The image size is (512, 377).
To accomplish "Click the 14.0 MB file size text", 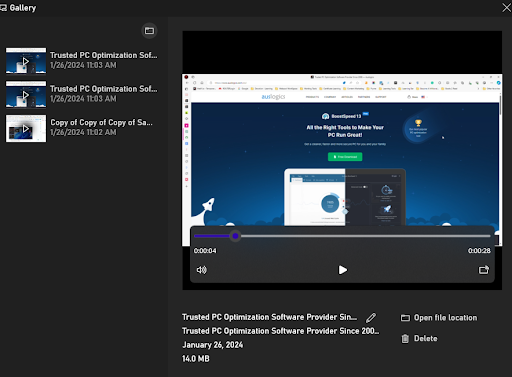I will click(x=196, y=359).
